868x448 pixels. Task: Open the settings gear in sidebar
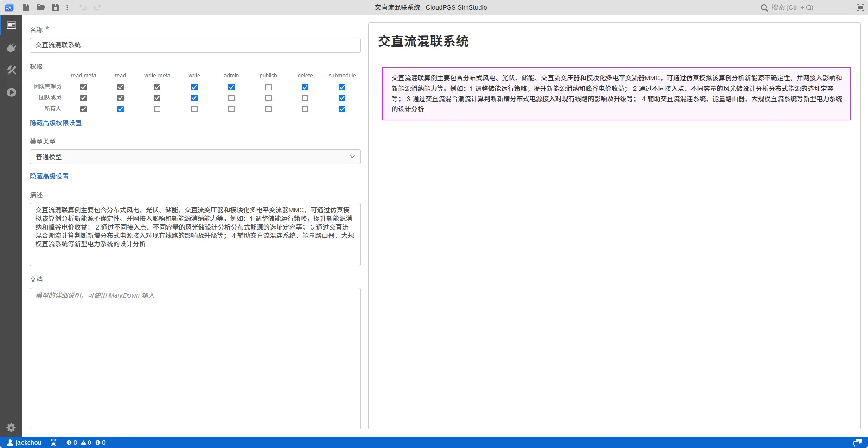[11, 428]
